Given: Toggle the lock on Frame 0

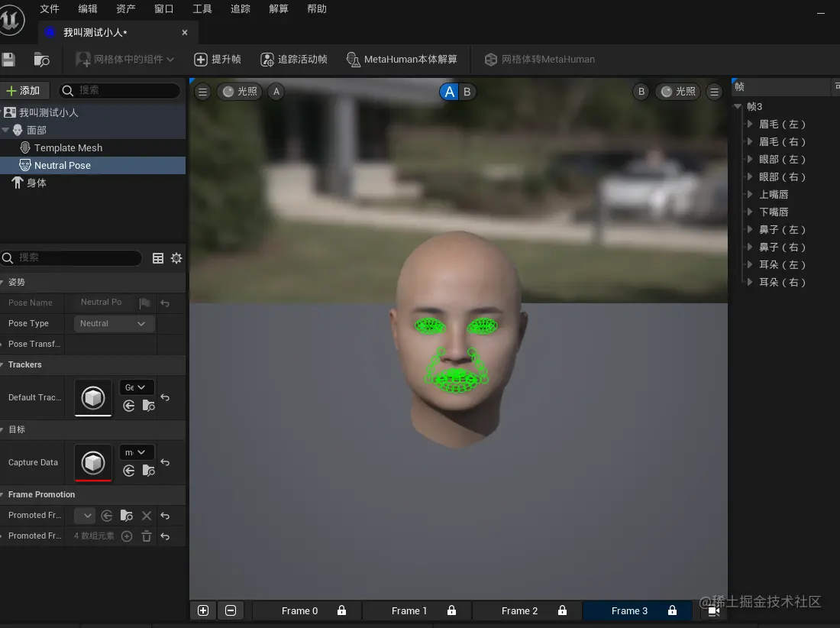Looking at the screenshot, I should [x=341, y=610].
